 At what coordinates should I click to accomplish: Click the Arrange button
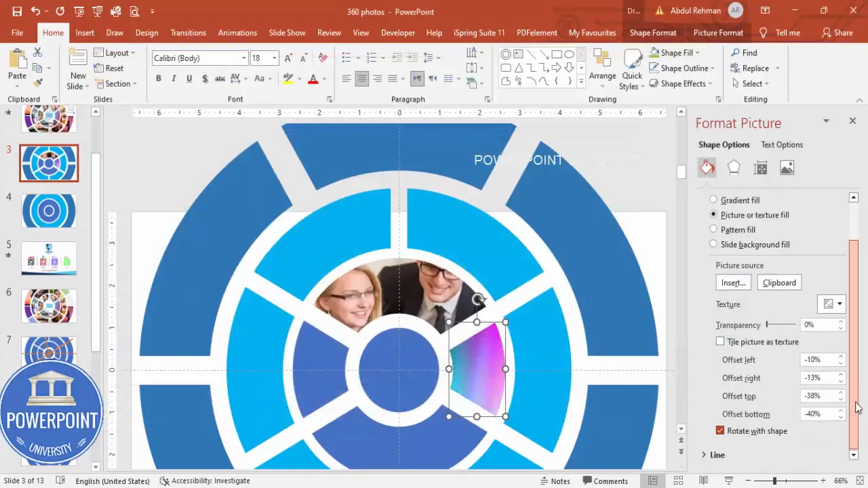click(x=602, y=68)
